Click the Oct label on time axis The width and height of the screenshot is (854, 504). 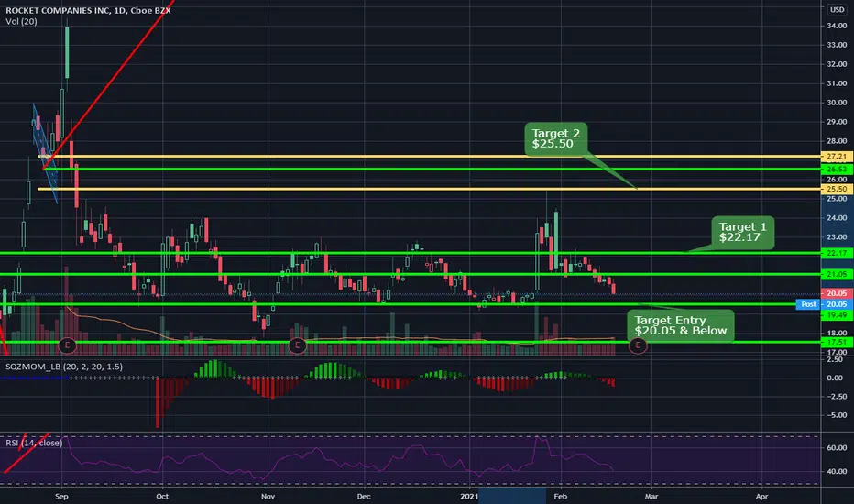(x=162, y=497)
